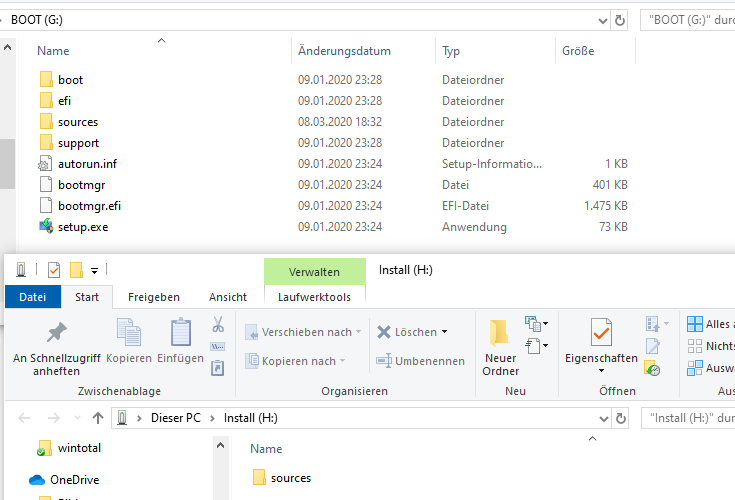Click the Kopieren icon in Zwischenablage
This screenshot has height=500, width=735.
(129, 332)
